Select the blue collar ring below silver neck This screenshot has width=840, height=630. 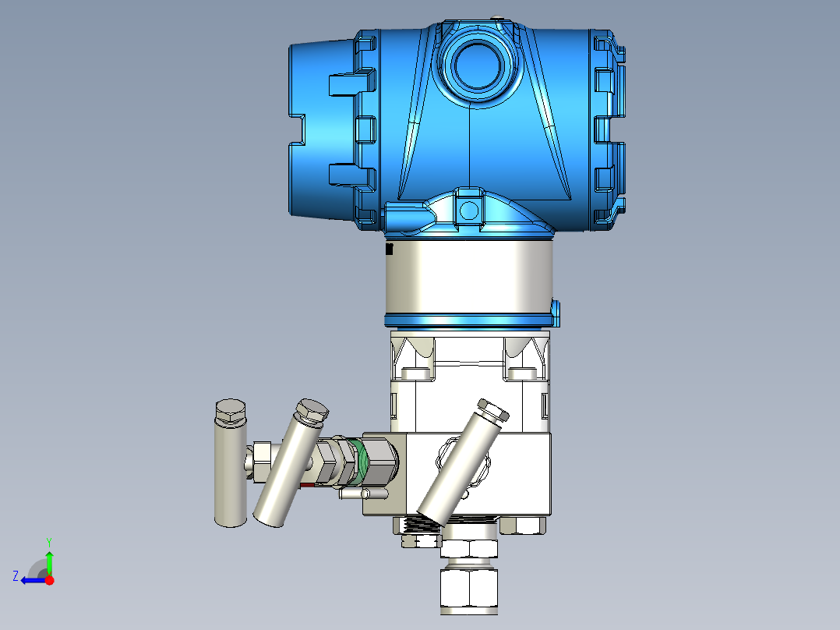point(469,320)
